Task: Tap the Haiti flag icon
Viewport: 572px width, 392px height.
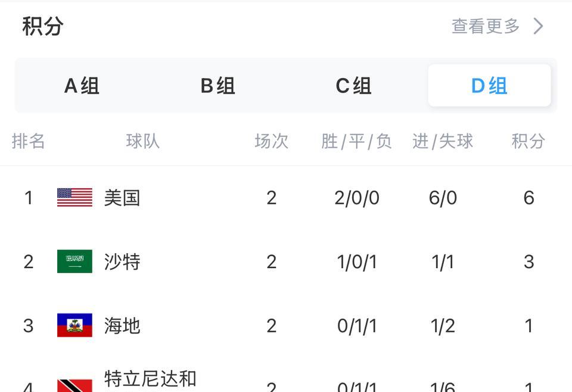Action: pos(75,325)
